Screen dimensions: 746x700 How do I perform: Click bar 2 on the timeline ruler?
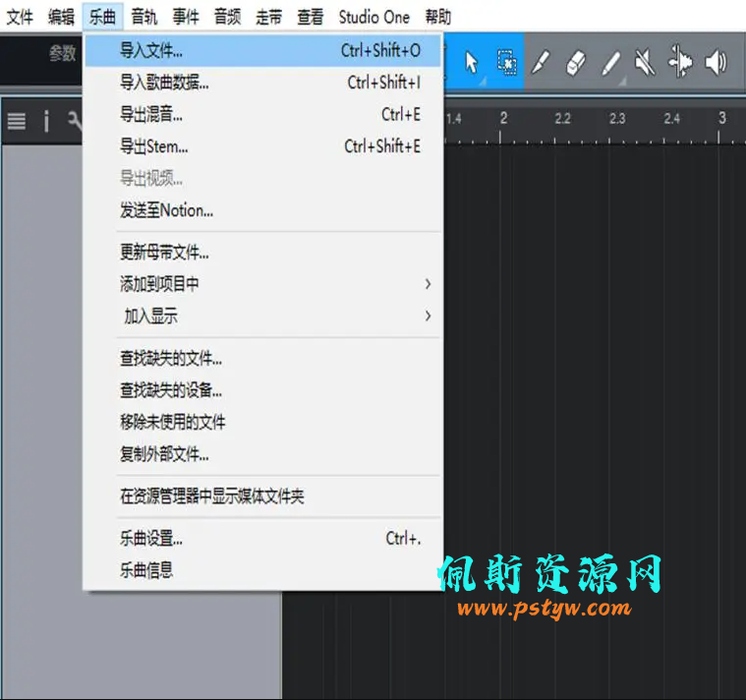(x=503, y=118)
